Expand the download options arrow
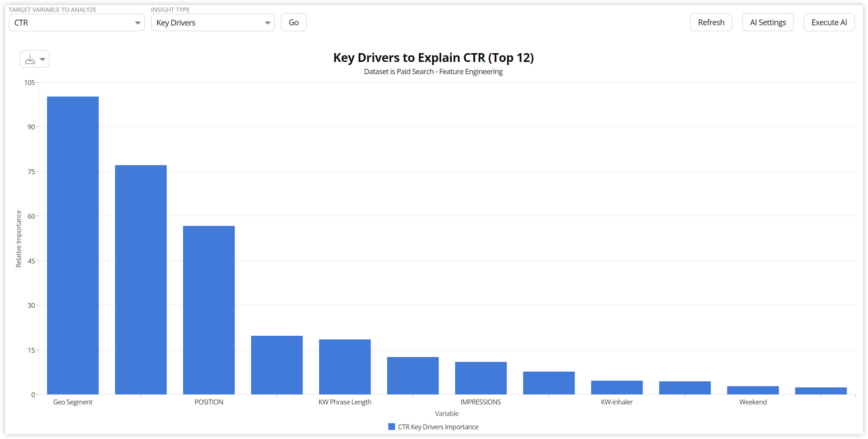The height and width of the screenshot is (439, 868). click(43, 59)
